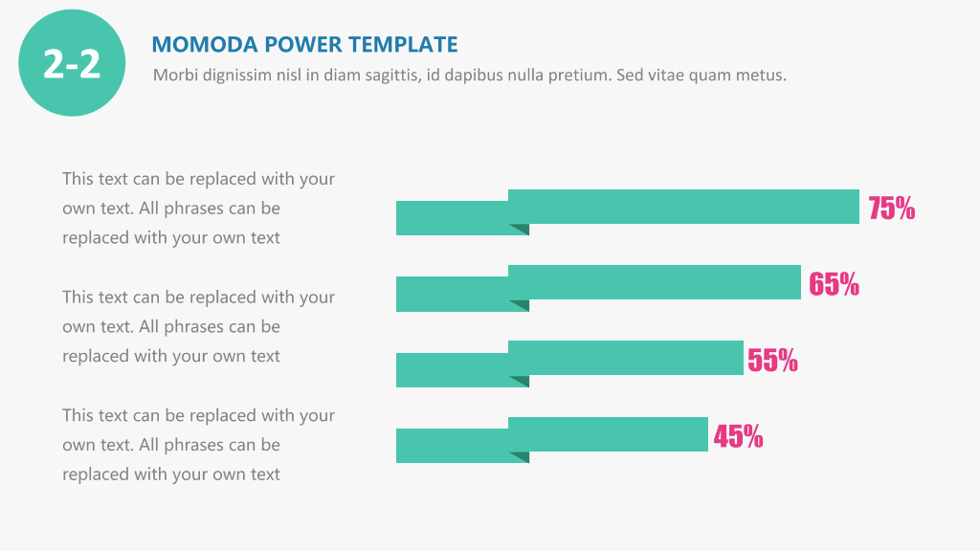Screen dimensions: 980x551
Task: Click the upper bar beside 65%
Action: 655,282
